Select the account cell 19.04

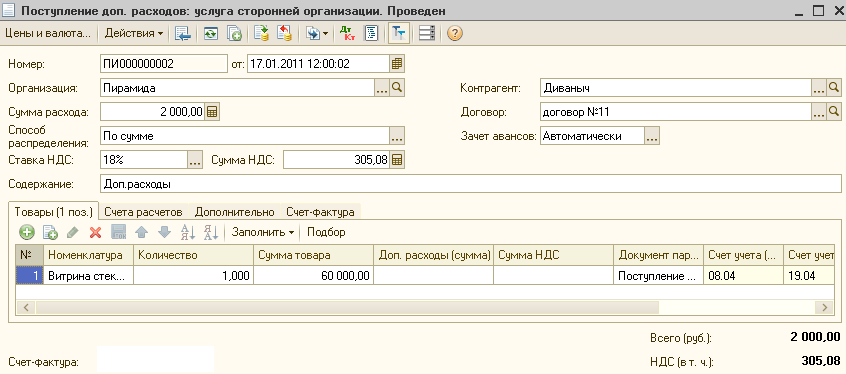(x=808, y=276)
